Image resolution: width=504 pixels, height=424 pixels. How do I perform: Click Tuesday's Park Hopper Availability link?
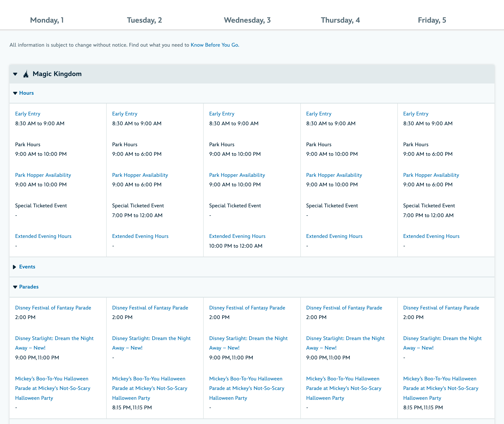[x=140, y=175]
